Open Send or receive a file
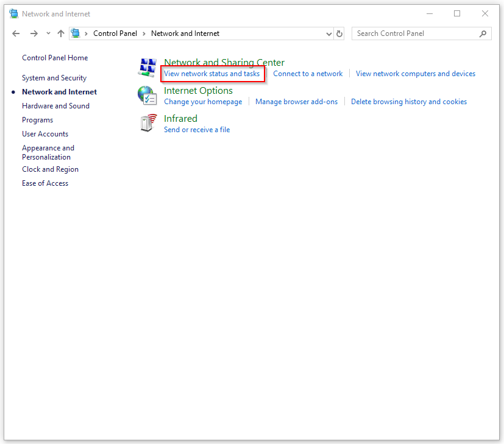Screen dimensions: 504x444 (197, 130)
